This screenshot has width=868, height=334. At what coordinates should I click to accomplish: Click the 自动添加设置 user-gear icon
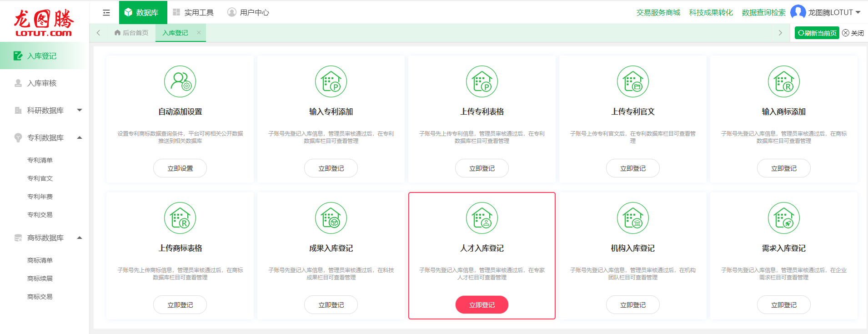180,81
